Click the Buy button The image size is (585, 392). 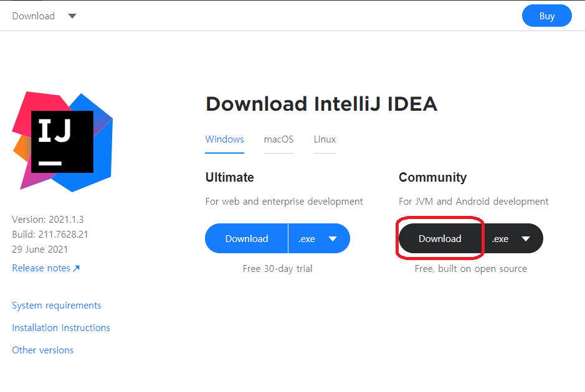tap(546, 16)
